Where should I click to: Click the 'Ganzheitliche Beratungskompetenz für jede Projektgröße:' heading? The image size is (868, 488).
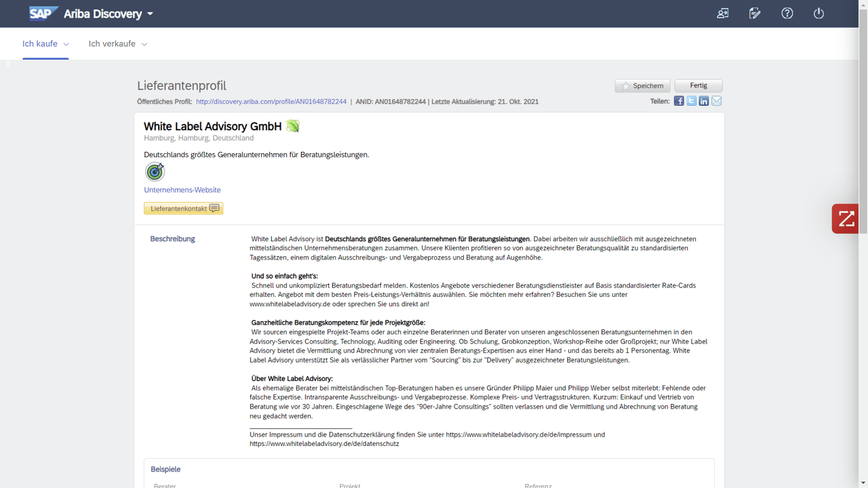pyautogui.click(x=338, y=323)
